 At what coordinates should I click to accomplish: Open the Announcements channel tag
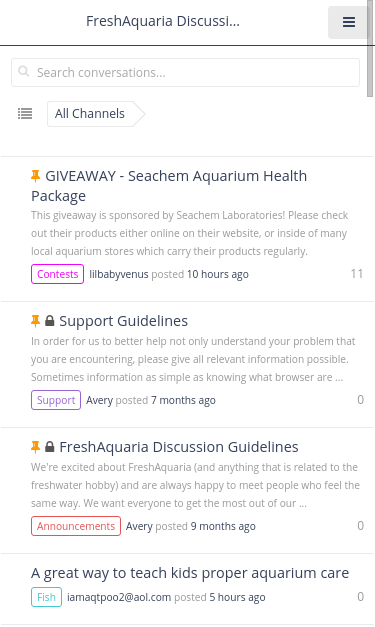pos(76,526)
